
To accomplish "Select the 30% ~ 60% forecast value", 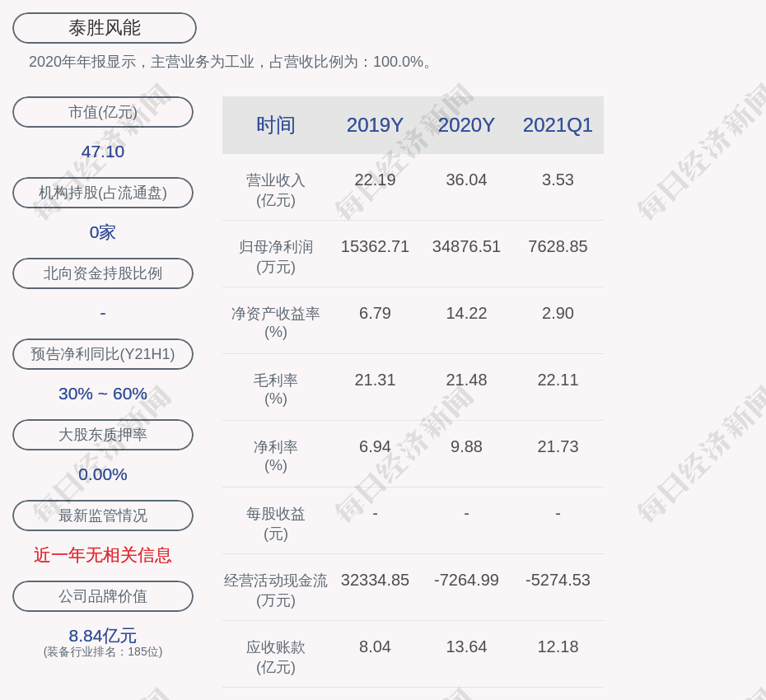I will pos(102,394).
